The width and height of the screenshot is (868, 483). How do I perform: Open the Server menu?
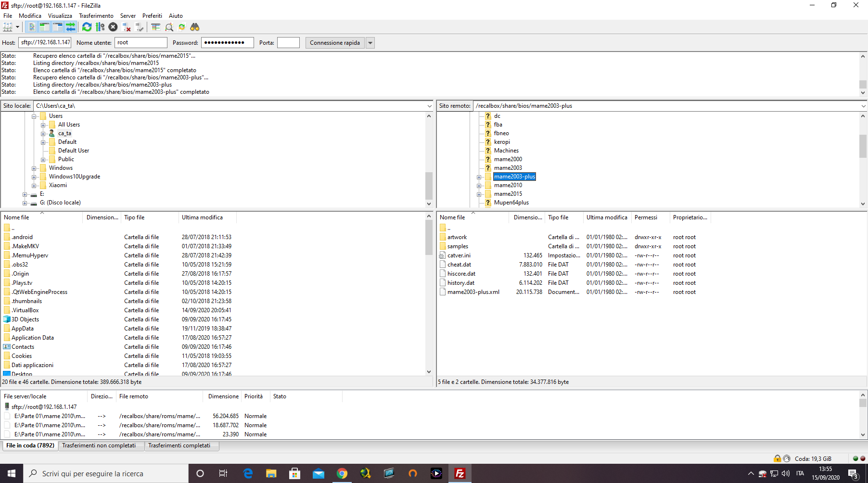tap(128, 15)
